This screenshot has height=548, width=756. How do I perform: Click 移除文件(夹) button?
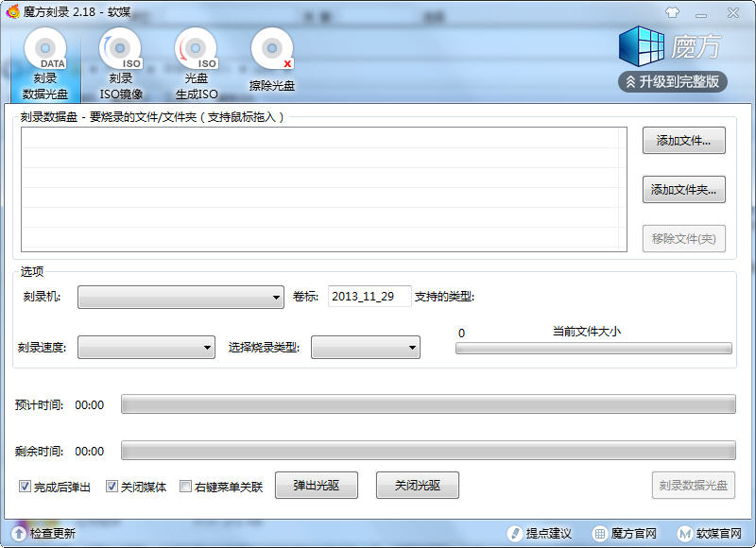683,239
